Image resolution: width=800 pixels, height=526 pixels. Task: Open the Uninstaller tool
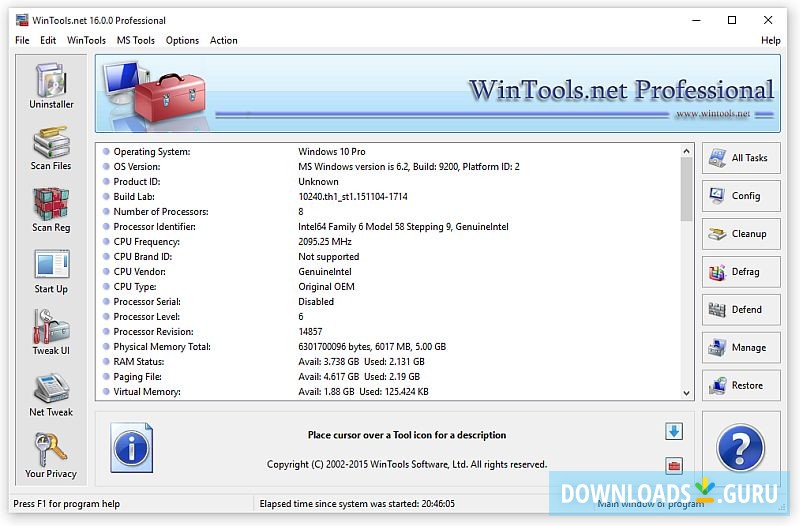click(x=51, y=86)
